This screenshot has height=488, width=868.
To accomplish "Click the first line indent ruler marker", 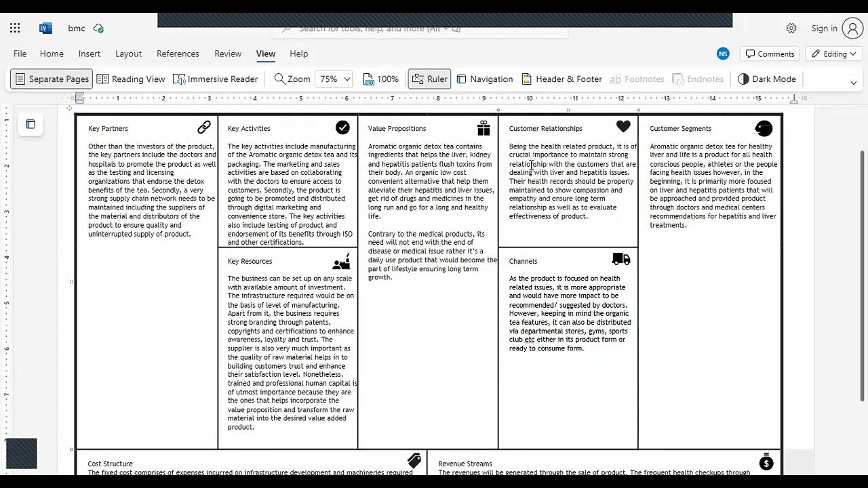I will point(79,96).
